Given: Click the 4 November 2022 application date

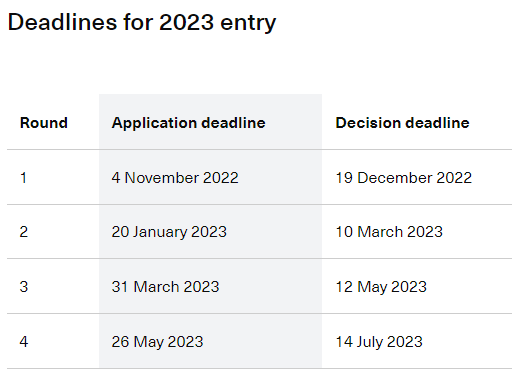Looking at the screenshot, I should pyautogui.click(x=175, y=178).
